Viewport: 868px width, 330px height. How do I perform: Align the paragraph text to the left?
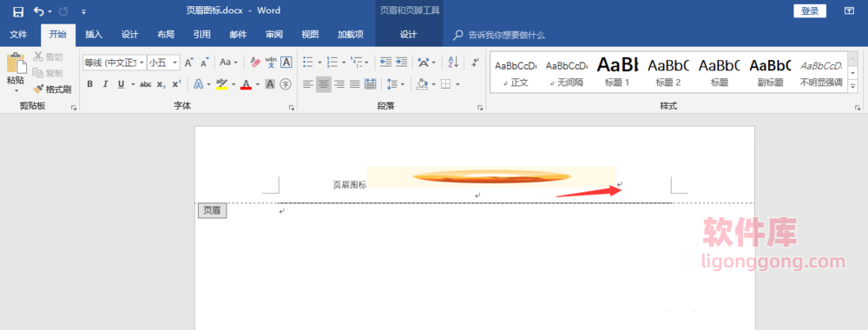[x=308, y=84]
